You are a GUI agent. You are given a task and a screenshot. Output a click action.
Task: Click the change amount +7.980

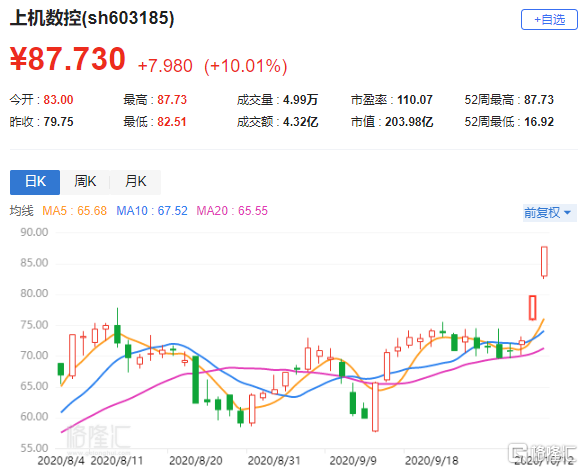point(165,66)
